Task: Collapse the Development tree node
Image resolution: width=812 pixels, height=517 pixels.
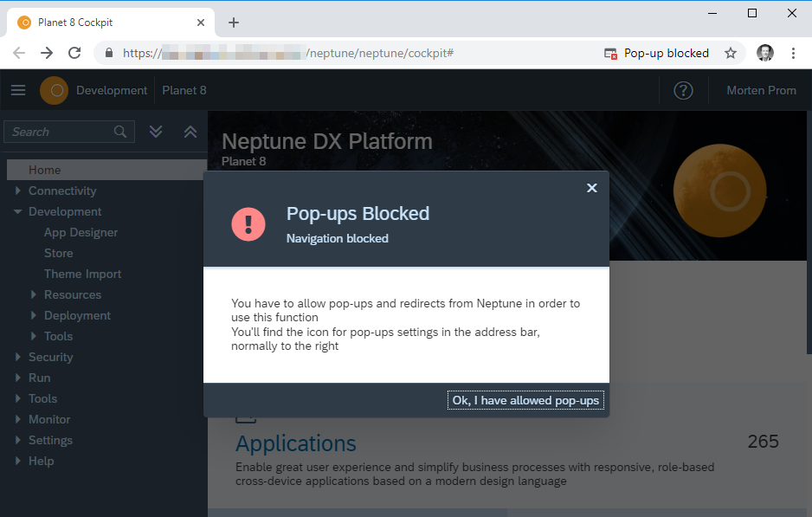Action: tap(18, 211)
